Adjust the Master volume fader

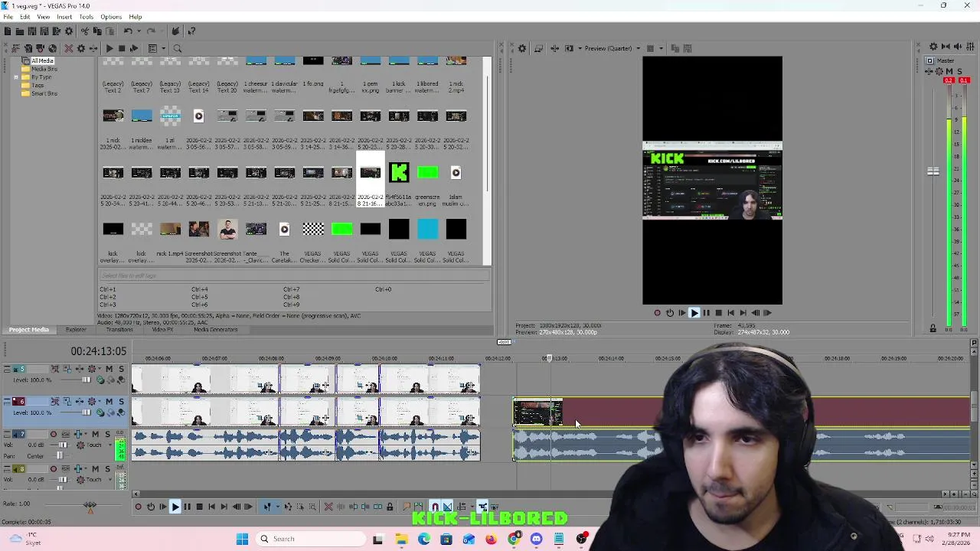pyautogui.click(x=933, y=171)
